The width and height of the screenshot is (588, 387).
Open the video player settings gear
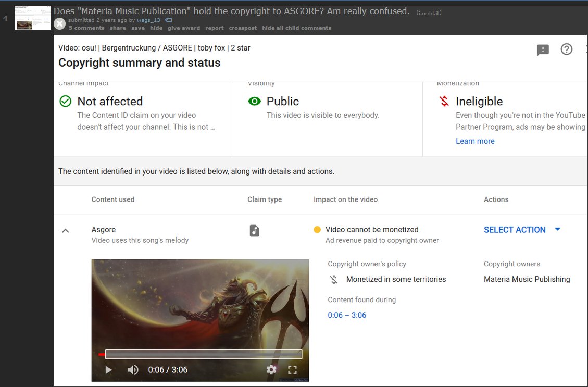click(271, 370)
